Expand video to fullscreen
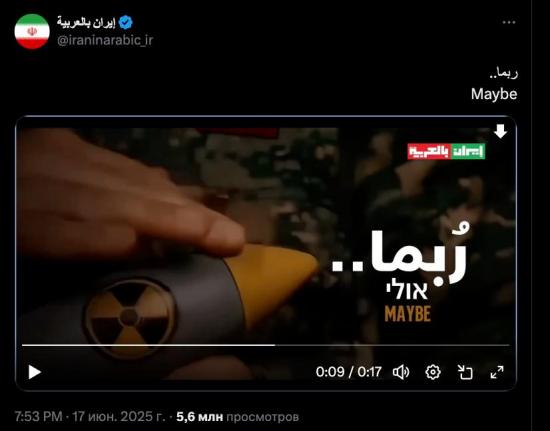This screenshot has width=550, height=431. pyautogui.click(x=497, y=372)
